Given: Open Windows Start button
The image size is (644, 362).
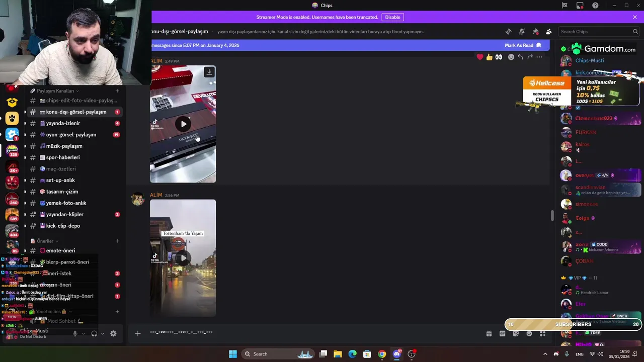Looking at the screenshot, I should point(233,354).
